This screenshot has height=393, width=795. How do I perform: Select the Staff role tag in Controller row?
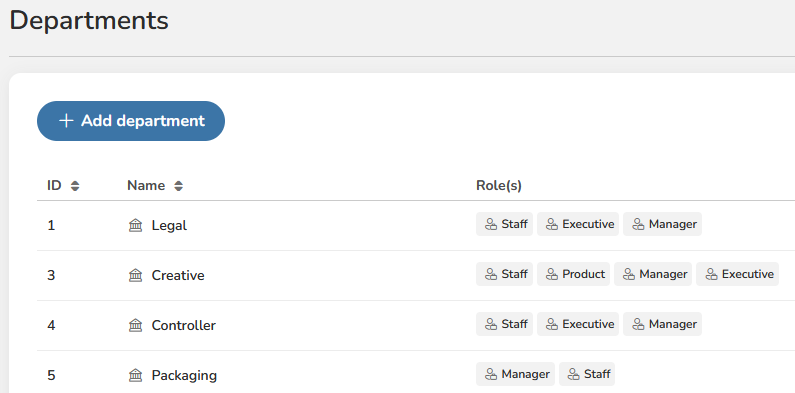click(x=504, y=324)
